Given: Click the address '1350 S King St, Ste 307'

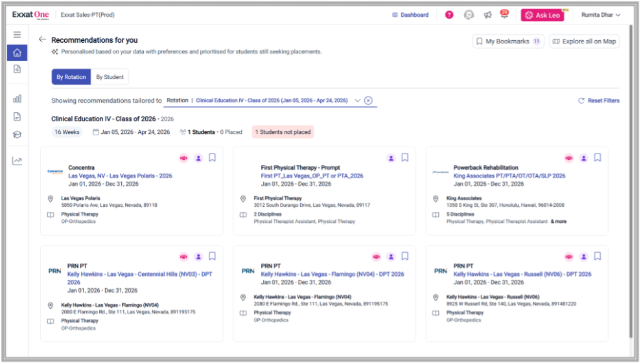Looking at the screenshot, I should coord(506,205).
